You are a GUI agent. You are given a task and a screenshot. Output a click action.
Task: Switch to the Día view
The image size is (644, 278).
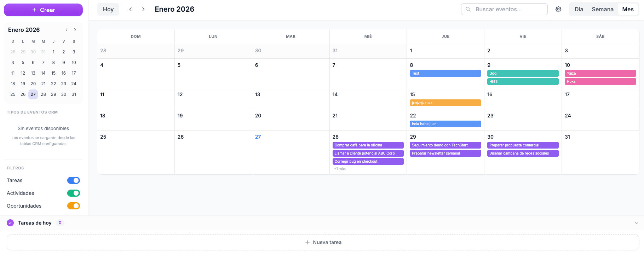point(579,9)
